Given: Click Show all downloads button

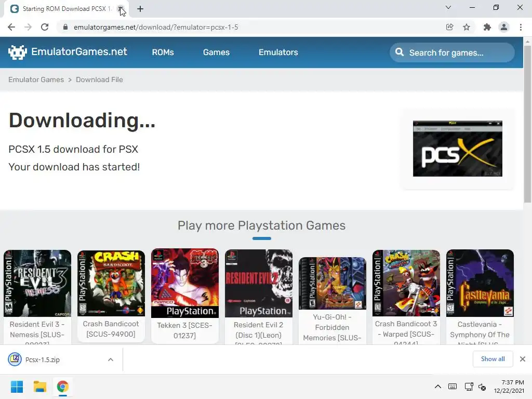Looking at the screenshot, I should (x=493, y=359).
